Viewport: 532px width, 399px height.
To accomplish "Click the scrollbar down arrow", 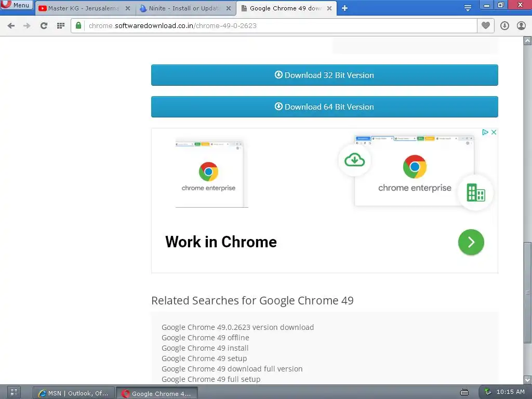I will pos(527,380).
